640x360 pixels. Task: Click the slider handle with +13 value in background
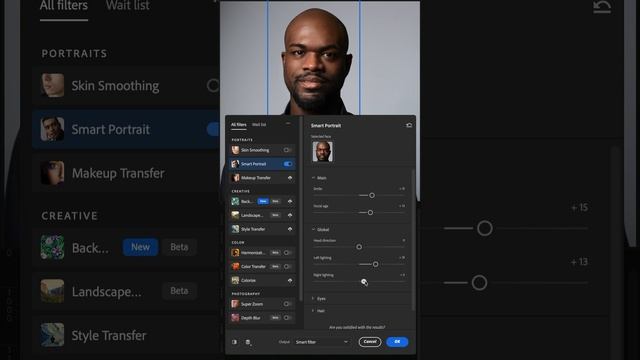[480, 282]
